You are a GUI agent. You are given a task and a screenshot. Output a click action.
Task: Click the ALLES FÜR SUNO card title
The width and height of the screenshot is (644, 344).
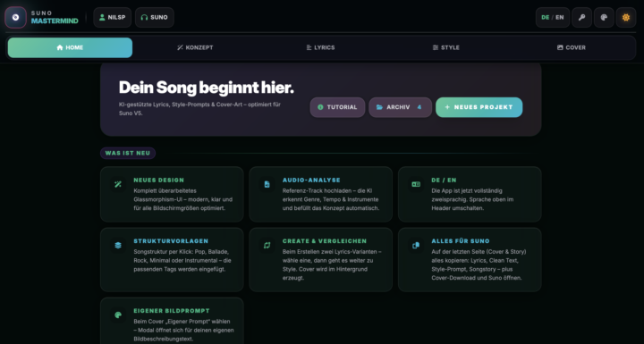click(x=461, y=241)
